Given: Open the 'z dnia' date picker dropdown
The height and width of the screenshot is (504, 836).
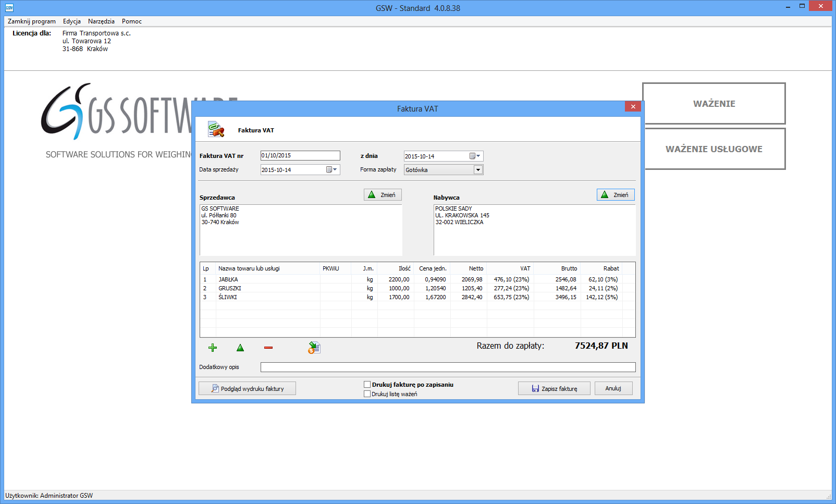Looking at the screenshot, I should pos(475,156).
